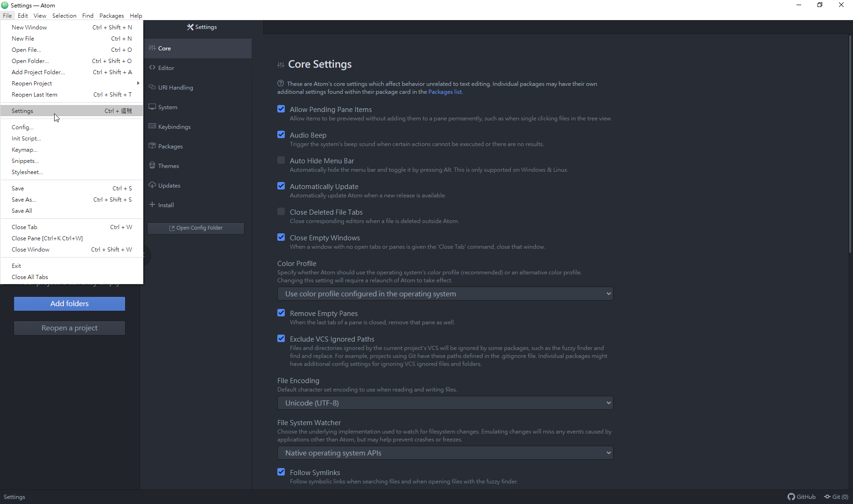Click the Keybindings keyboard icon
Image resolution: width=853 pixels, height=504 pixels.
pos(152,126)
